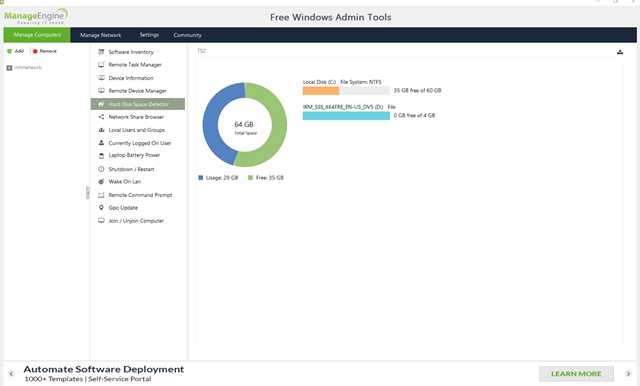Click Remote Command Prompt icon
This screenshot has height=386, width=640.
(101, 195)
